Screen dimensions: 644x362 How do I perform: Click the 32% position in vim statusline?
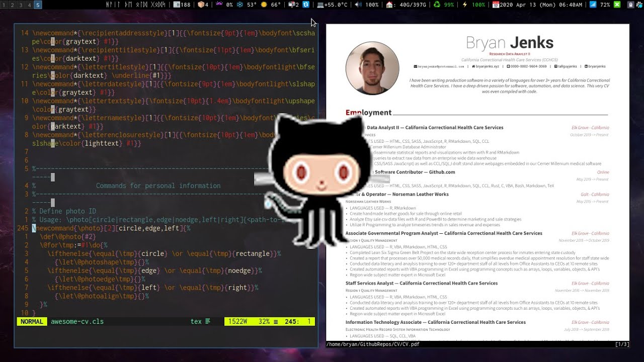pyautogui.click(x=264, y=321)
